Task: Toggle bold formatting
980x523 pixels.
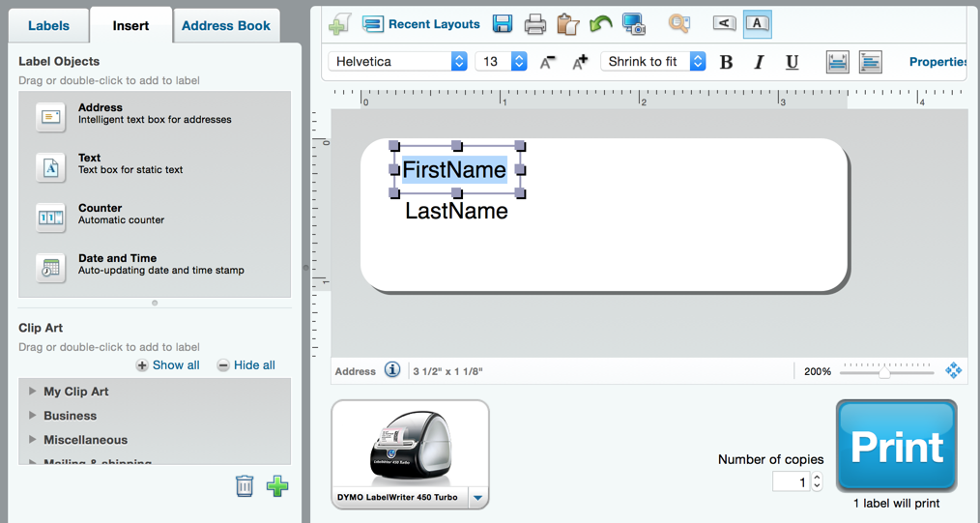Action: [727, 62]
